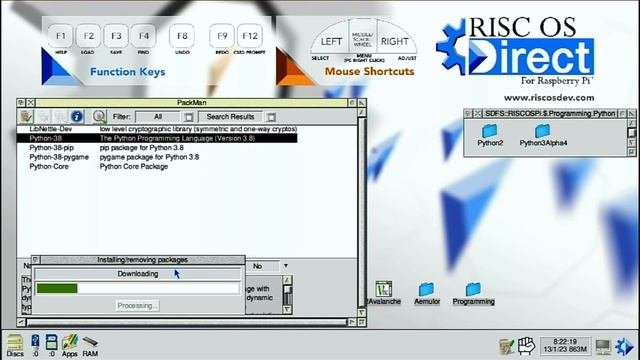Click the greyed-out remove package toolbar icon
Viewport: 640px width, 360px height.
[60, 117]
